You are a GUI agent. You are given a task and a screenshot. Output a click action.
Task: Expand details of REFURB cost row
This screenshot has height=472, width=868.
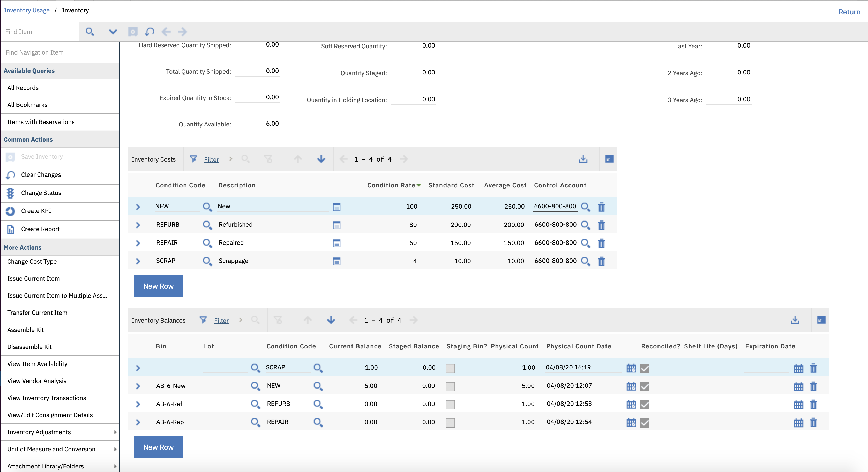[x=138, y=225]
